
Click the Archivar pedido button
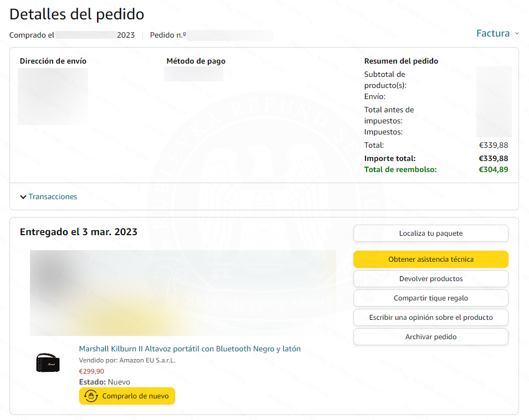(x=431, y=337)
